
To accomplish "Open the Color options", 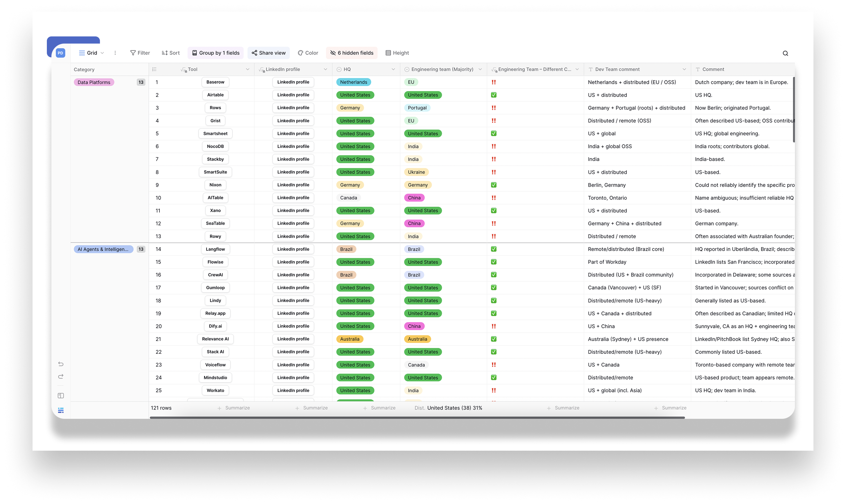I will click(x=308, y=53).
